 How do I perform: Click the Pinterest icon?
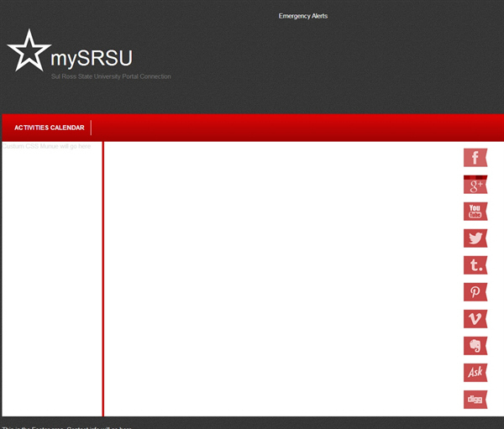[x=475, y=292]
